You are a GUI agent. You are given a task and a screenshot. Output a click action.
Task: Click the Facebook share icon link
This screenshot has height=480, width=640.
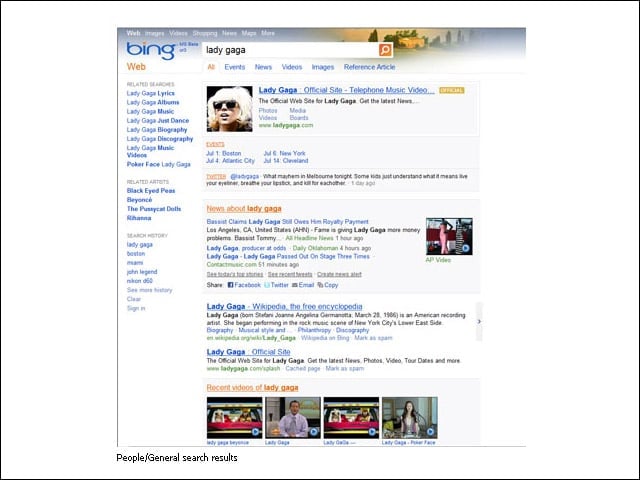(x=244, y=285)
